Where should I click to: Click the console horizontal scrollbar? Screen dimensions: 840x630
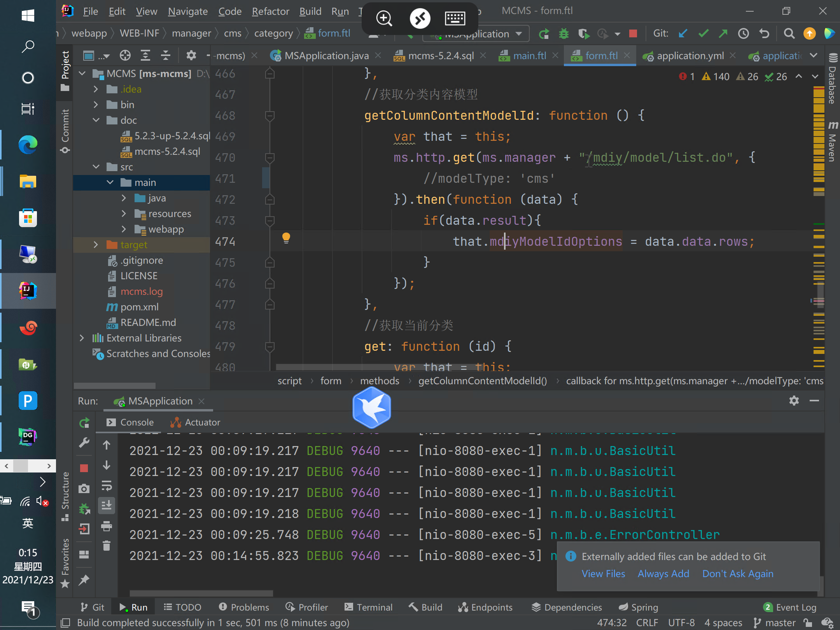coord(201,593)
